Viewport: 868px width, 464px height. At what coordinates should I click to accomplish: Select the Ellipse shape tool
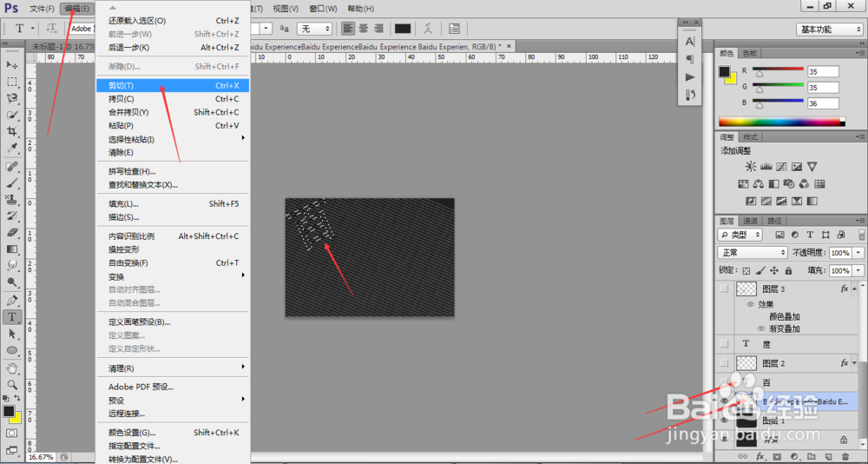point(12,351)
